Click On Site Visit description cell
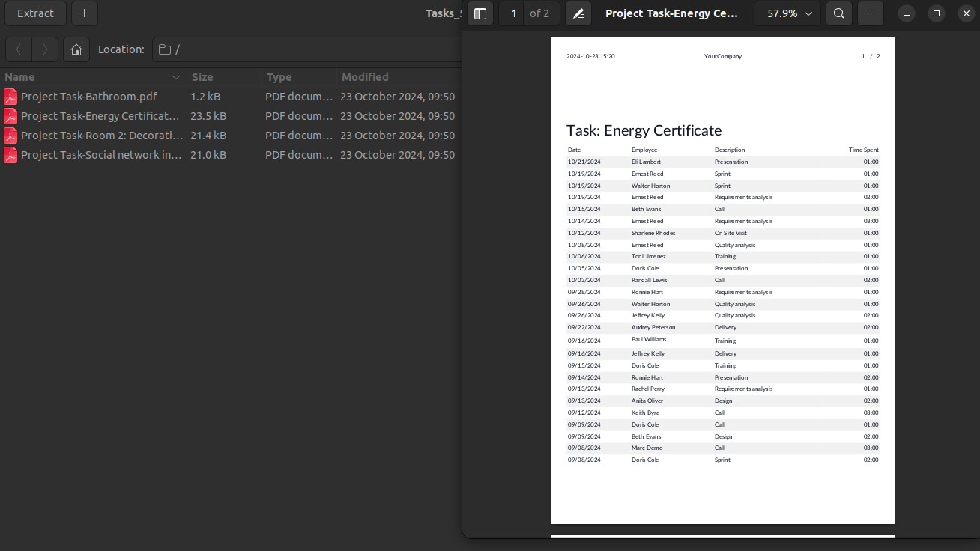980x551 pixels. 731,233
